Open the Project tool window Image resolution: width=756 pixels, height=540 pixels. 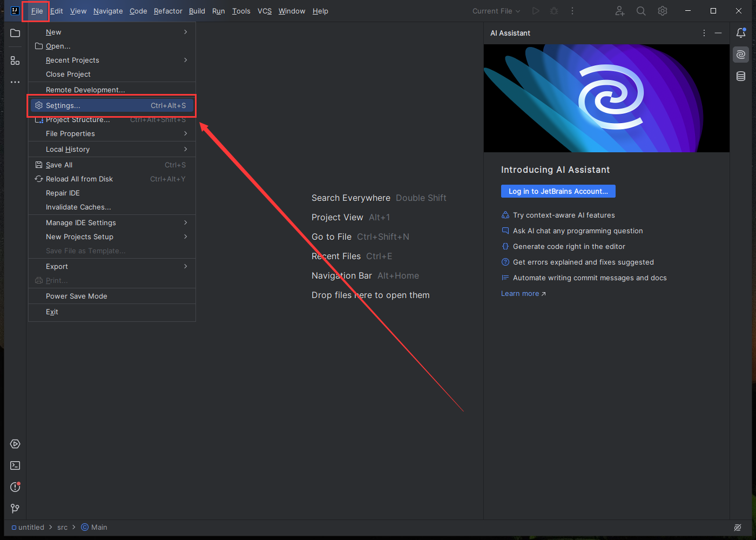[x=15, y=33]
